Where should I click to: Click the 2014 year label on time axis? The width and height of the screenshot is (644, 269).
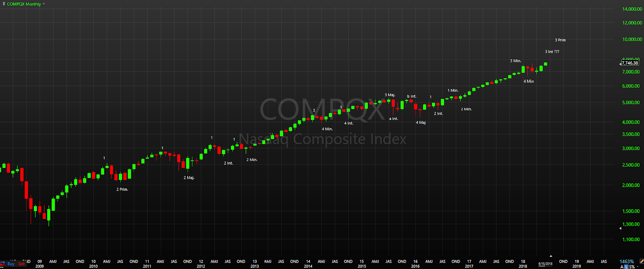click(308, 266)
